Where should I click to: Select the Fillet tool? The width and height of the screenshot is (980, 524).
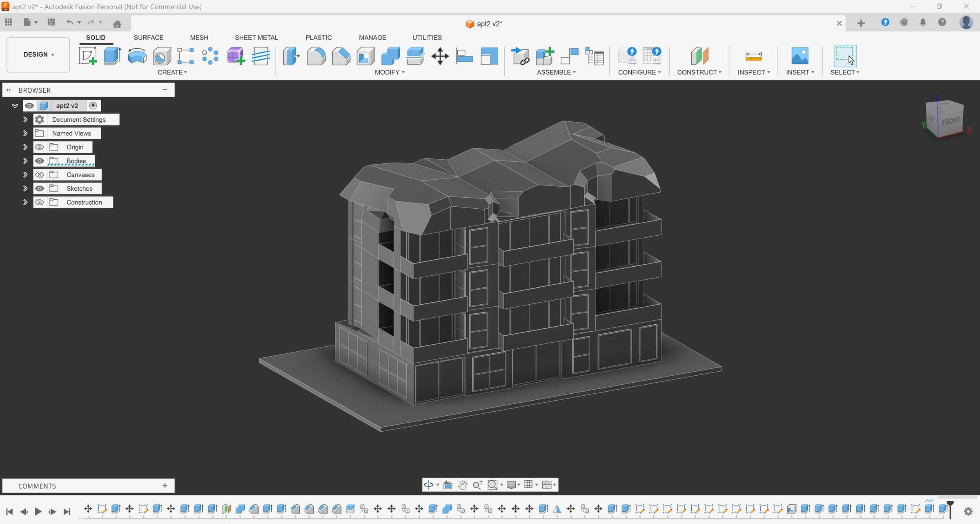click(316, 56)
